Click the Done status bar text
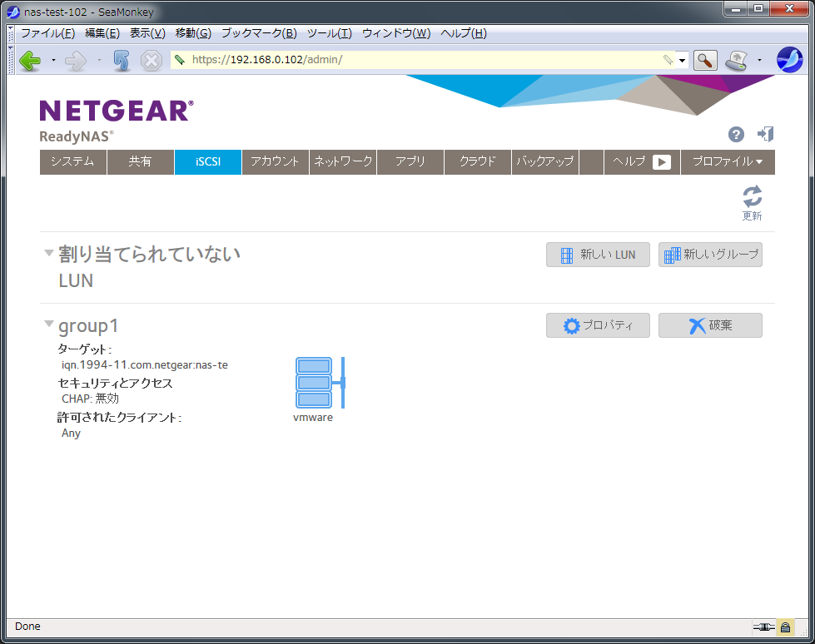Image resolution: width=815 pixels, height=644 pixels. click(27, 627)
